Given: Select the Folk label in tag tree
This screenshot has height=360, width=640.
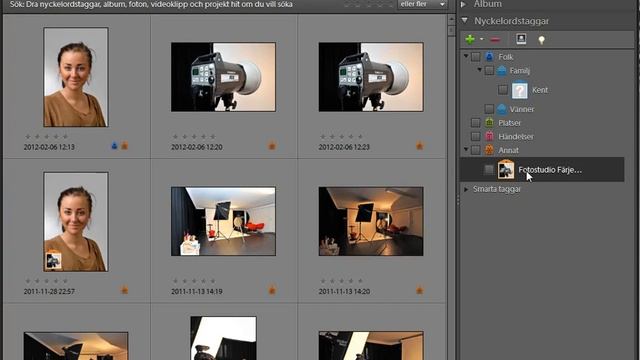Looking at the screenshot, I should click(505, 57).
